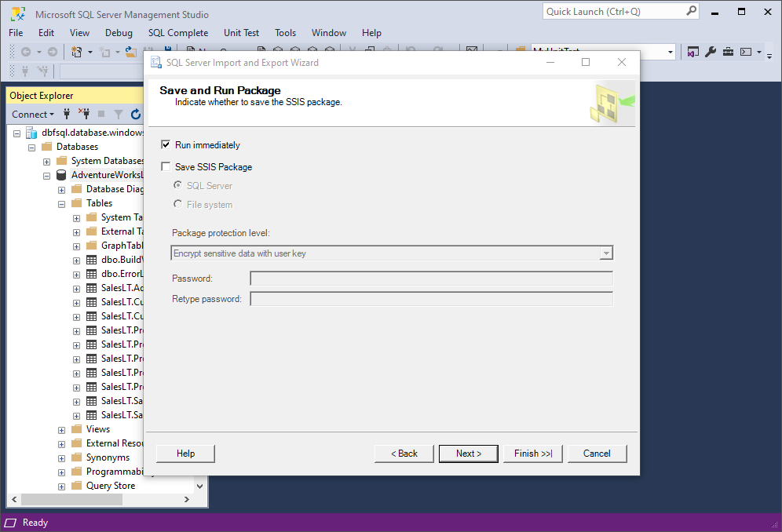Click the Object Explorer horizontal scrollbar
Image resolution: width=782 pixels, height=532 pixels.
pos(100,499)
